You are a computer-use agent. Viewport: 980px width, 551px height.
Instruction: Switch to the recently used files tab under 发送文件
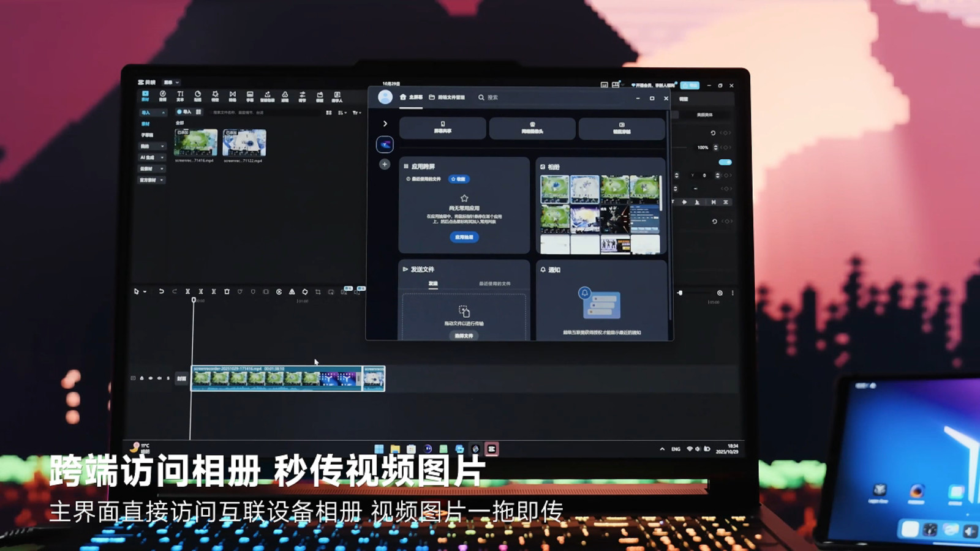click(494, 283)
